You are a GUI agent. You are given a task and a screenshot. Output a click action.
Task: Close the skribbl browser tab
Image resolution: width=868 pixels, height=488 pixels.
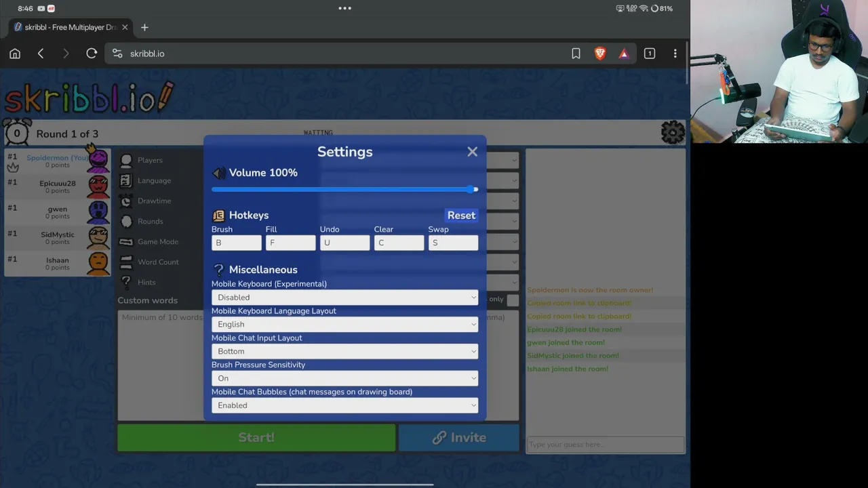(x=125, y=28)
